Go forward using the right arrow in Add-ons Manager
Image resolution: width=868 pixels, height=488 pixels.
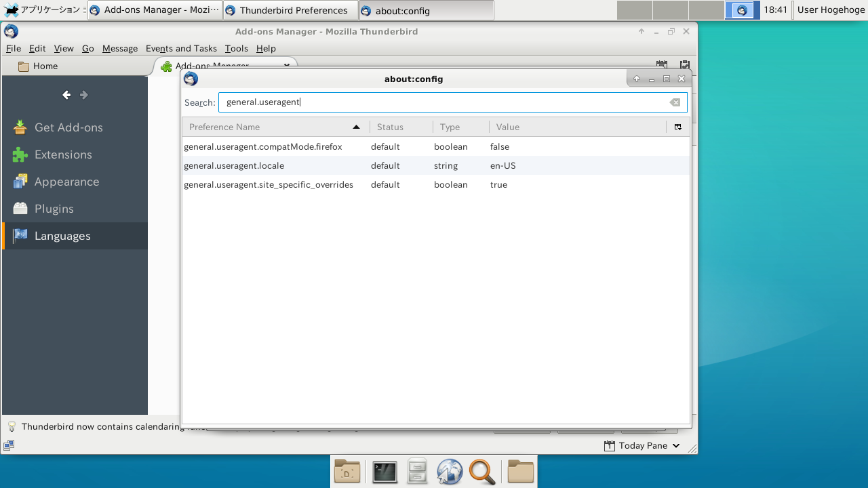tap(84, 95)
